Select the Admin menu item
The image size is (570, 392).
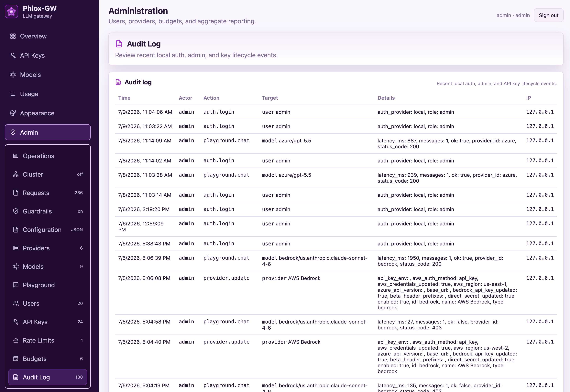pos(48,132)
